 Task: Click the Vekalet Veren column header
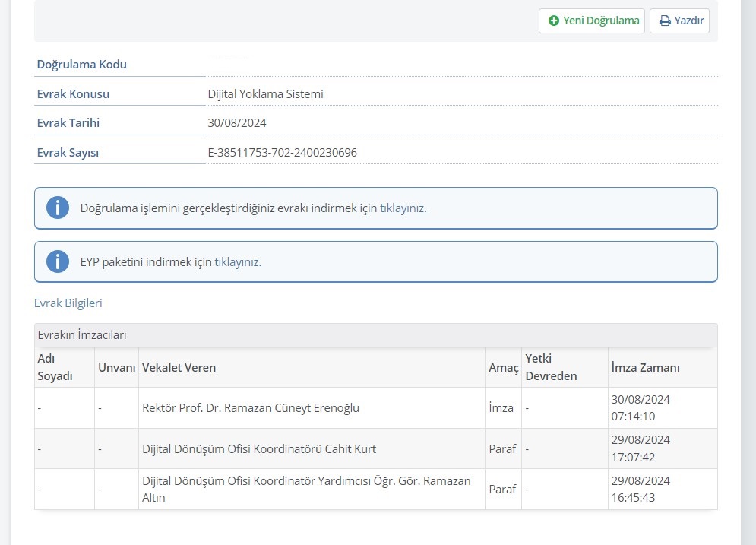pos(179,368)
